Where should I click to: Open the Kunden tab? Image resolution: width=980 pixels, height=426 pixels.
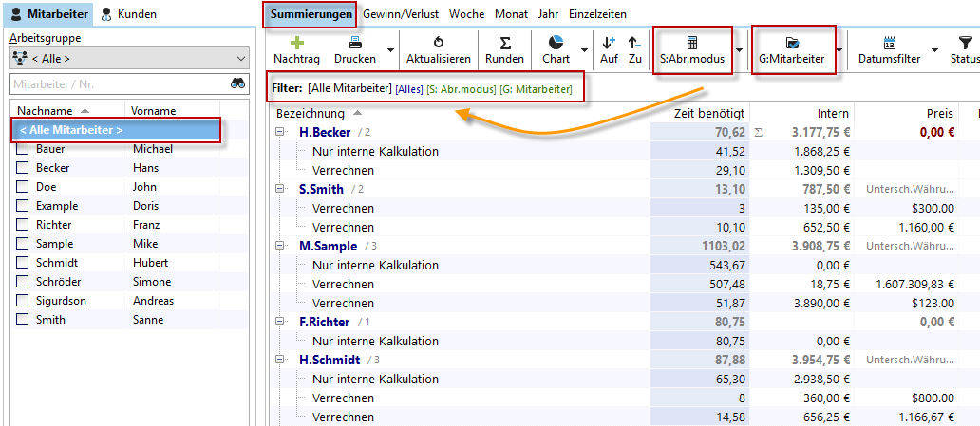tap(128, 14)
